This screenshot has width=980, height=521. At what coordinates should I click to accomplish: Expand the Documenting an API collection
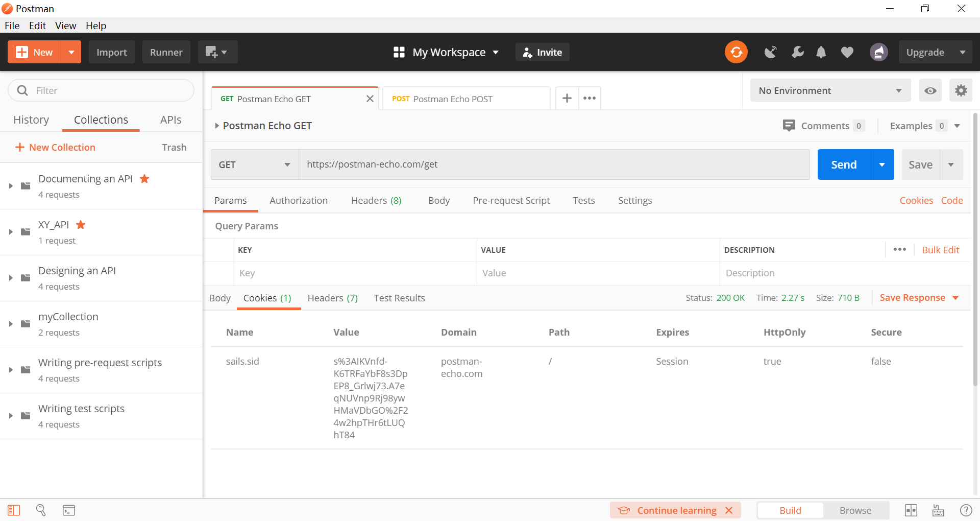pyautogui.click(x=11, y=186)
